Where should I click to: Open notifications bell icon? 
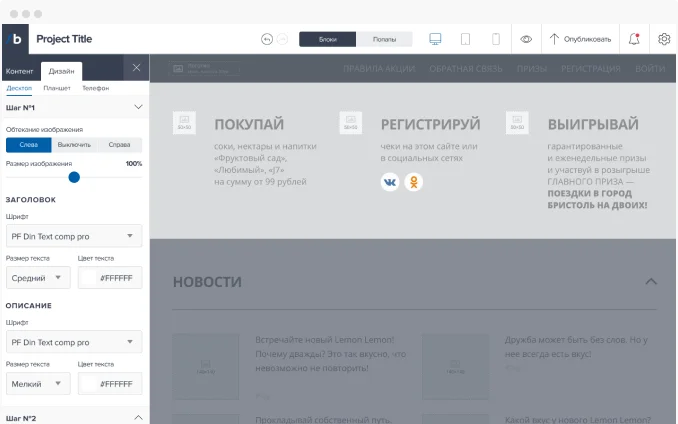click(x=634, y=39)
